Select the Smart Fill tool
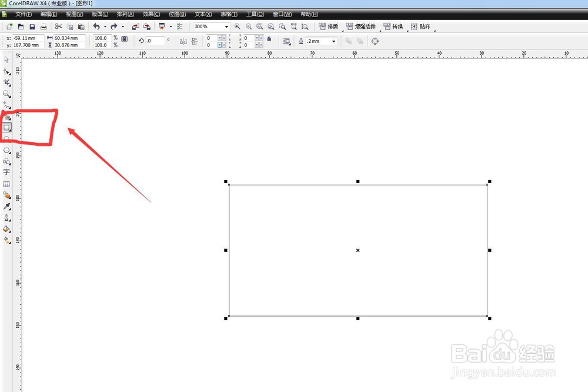Viewport: 588px width, 392px height. pos(6,117)
